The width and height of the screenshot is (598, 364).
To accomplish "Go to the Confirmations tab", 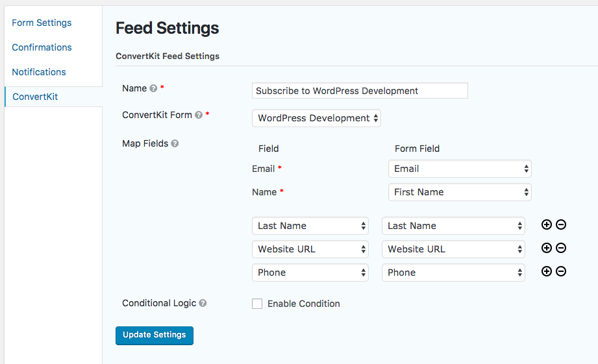I will [42, 47].
